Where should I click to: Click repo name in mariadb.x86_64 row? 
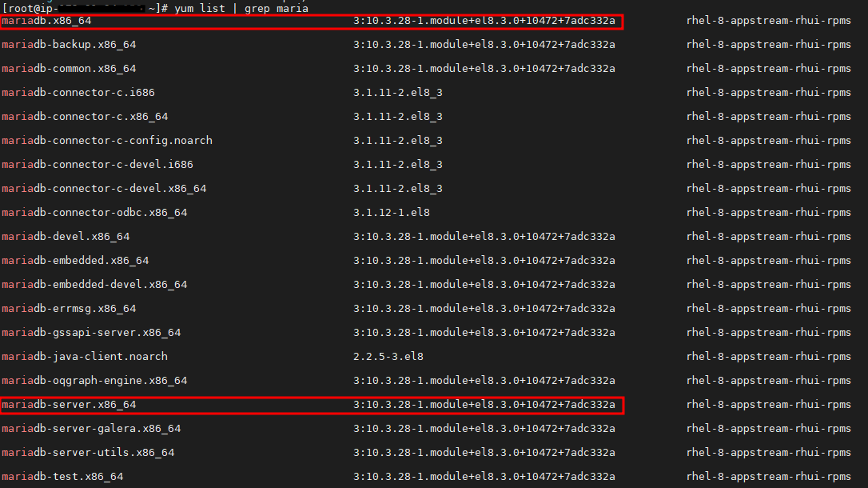768,21
